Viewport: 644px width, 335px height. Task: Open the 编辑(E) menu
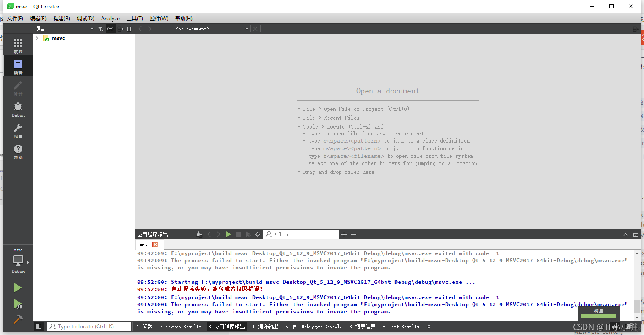click(38, 19)
